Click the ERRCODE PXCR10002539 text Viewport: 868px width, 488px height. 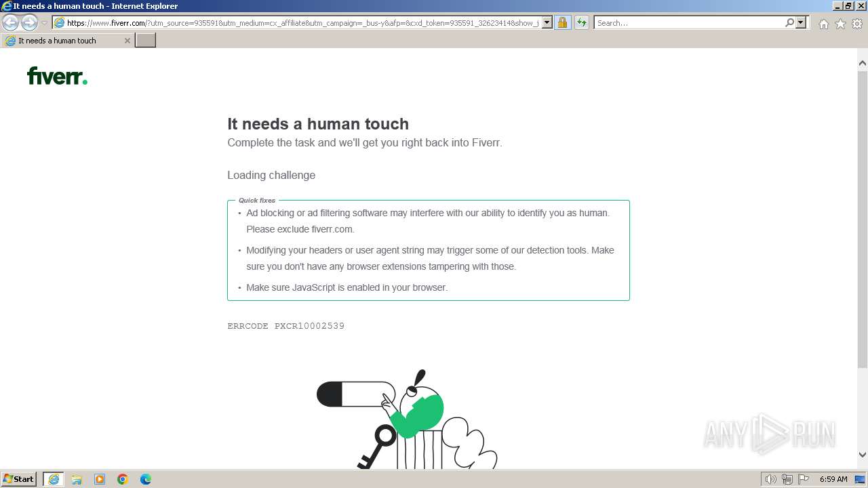coord(286,326)
